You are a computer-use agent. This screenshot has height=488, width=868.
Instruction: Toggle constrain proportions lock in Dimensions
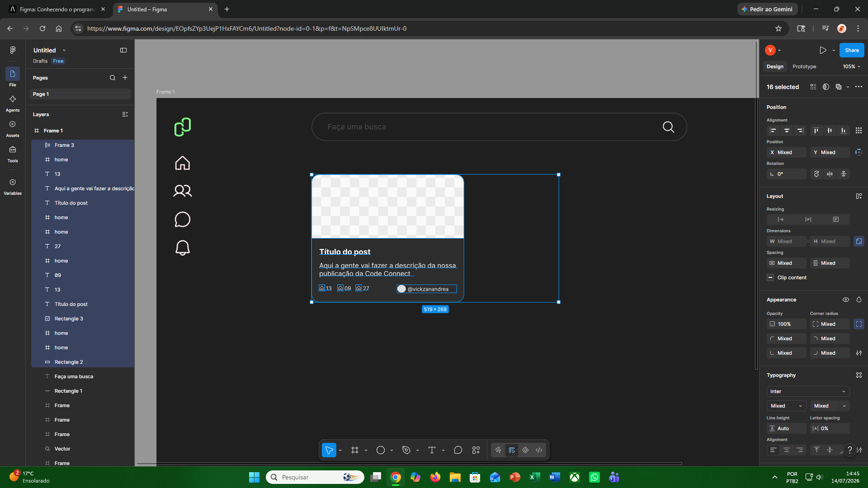pyautogui.click(x=859, y=241)
